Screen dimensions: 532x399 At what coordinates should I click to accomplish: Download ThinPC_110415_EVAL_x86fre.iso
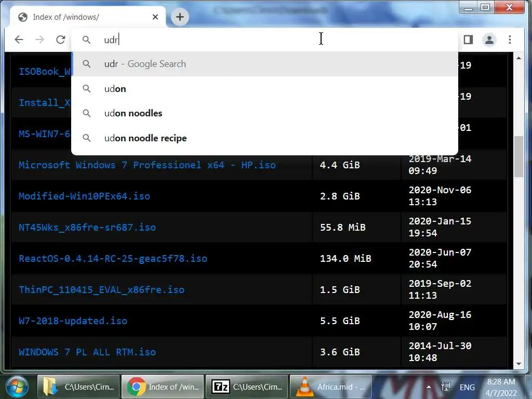tap(101, 290)
